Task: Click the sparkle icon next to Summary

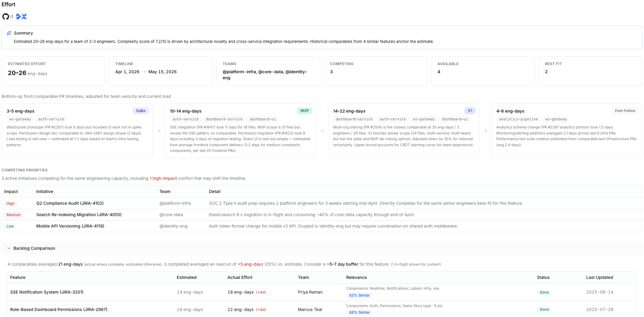Action: tap(9, 33)
